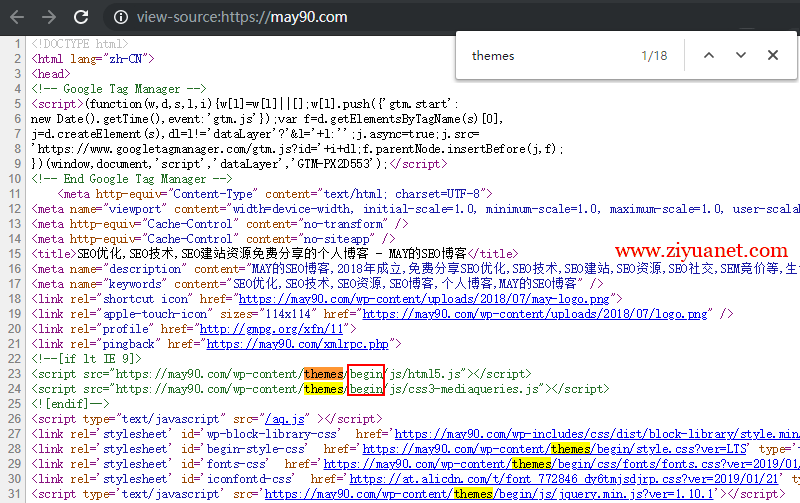Click 'no-transform' Cache-Control meta line
The width and height of the screenshot is (800, 503).
219,224
